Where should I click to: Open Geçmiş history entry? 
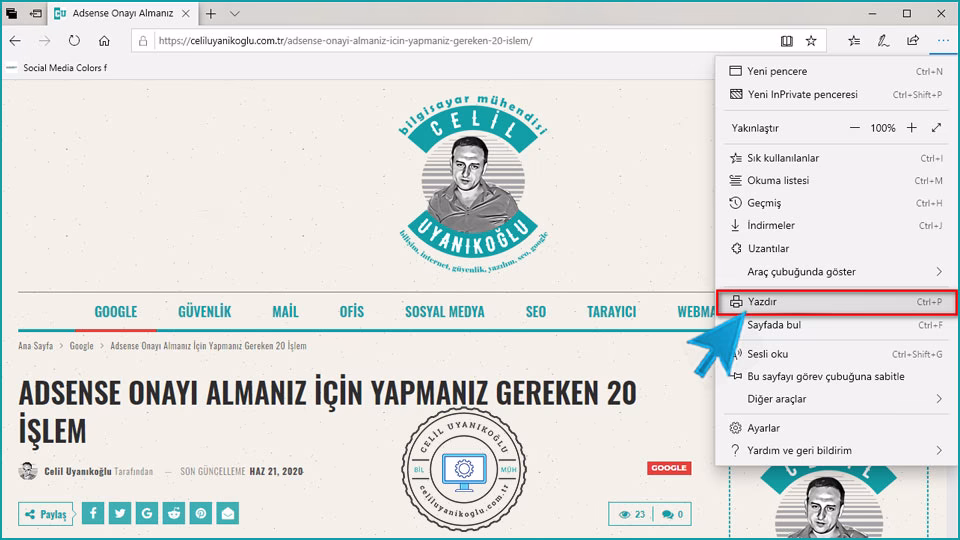click(x=836, y=203)
